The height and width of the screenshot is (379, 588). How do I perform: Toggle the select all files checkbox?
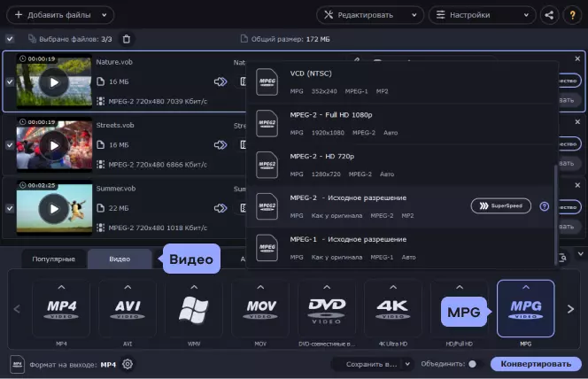coord(10,39)
